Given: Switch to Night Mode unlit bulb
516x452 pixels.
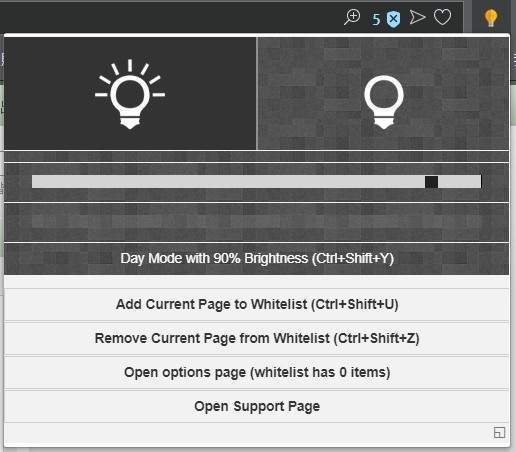Looking at the screenshot, I should 383,94.
